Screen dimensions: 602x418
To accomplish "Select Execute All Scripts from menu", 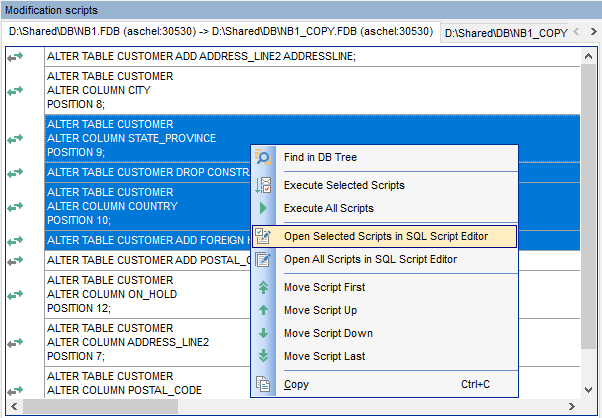I will click(328, 208).
